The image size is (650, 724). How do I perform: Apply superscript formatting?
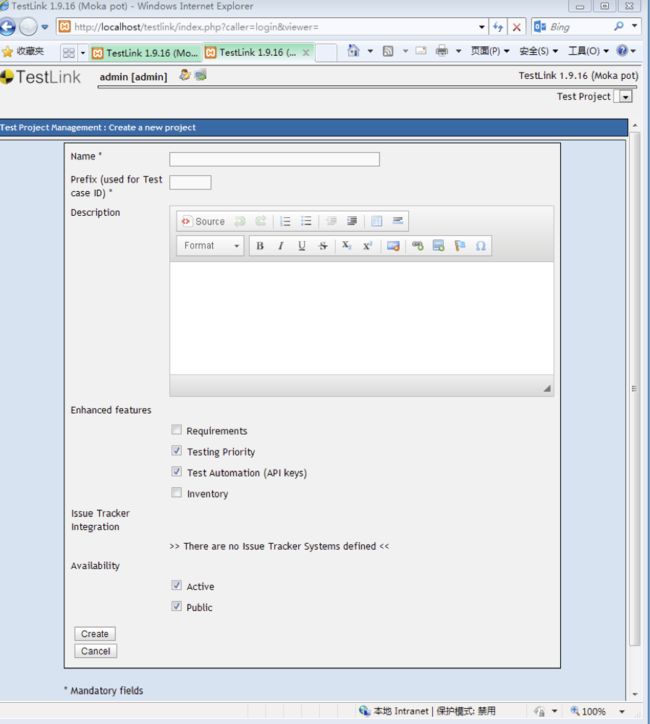pos(367,246)
